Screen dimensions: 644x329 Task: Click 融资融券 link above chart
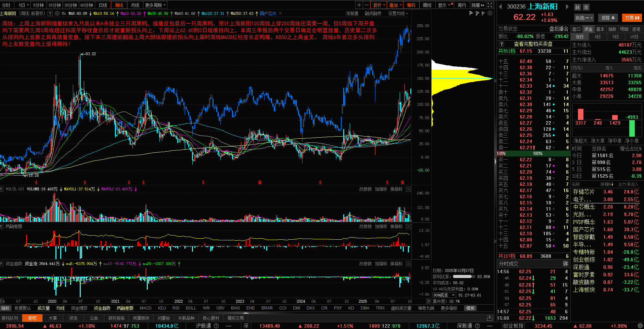point(373,13)
